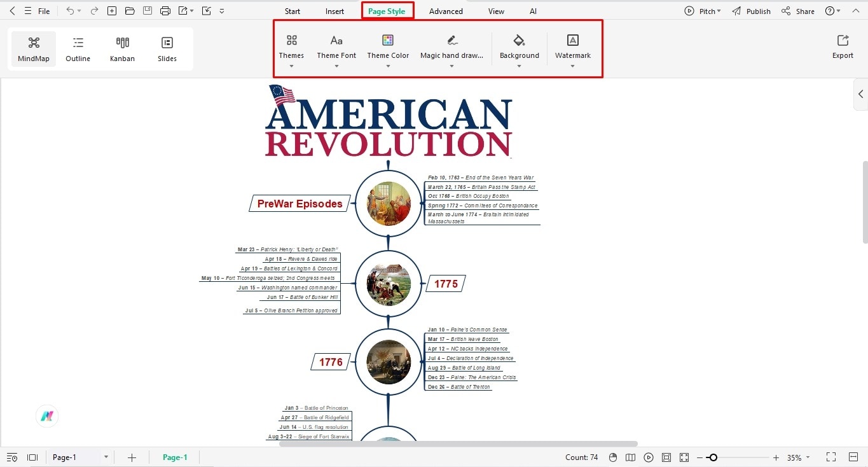
Task: Switch to Outline view mode
Action: (78, 50)
